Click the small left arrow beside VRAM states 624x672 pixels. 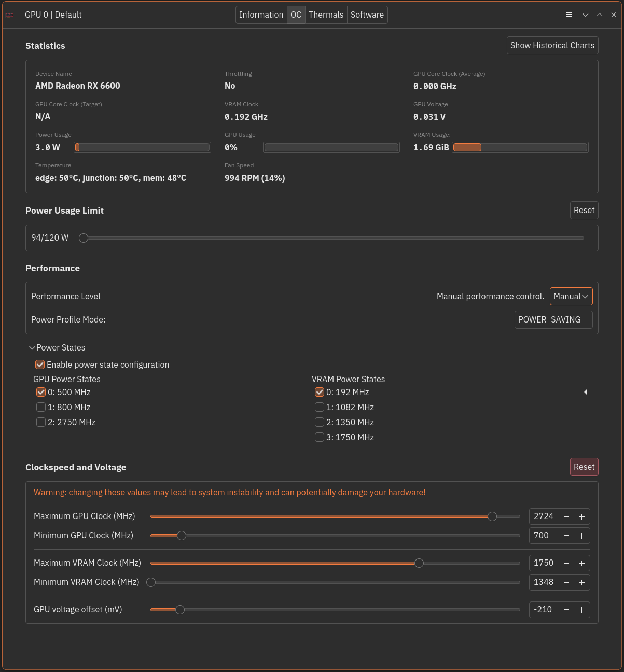coord(585,392)
